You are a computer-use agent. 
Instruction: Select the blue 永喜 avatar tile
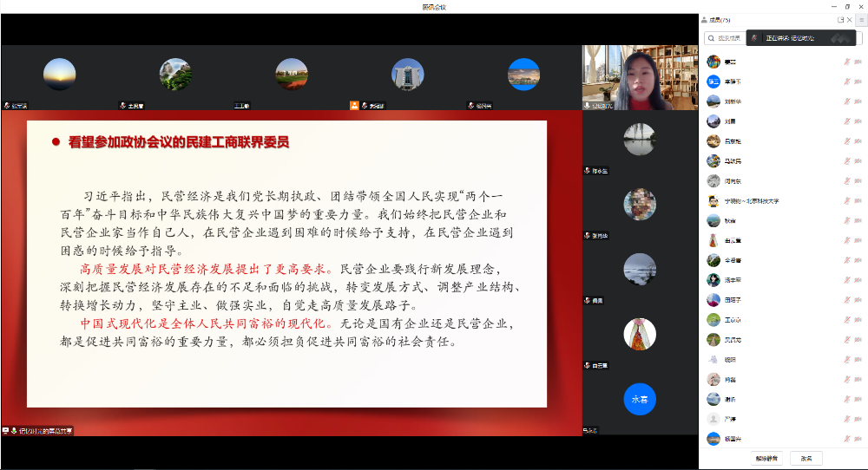pyautogui.click(x=640, y=399)
